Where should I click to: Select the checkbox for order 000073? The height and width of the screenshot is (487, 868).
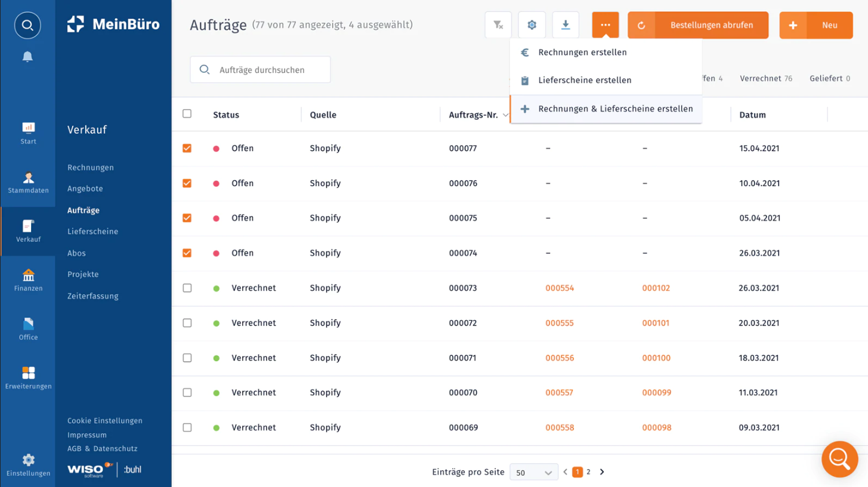pyautogui.click(x=187, y=288)
